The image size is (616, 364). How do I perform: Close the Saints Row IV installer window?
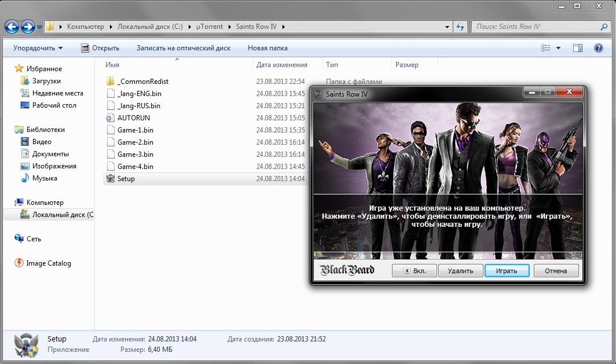click(569, 92)
